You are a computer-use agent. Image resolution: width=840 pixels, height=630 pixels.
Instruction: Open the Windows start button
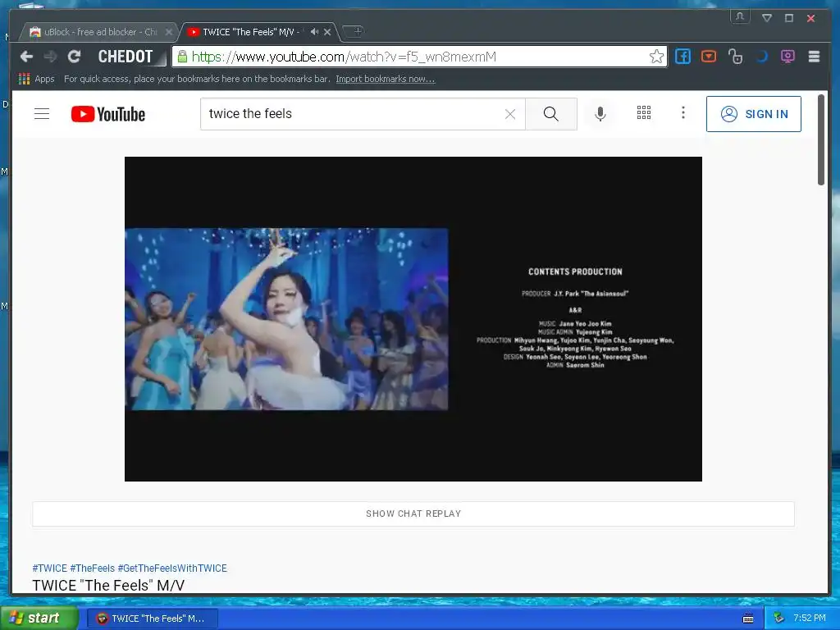39,619
